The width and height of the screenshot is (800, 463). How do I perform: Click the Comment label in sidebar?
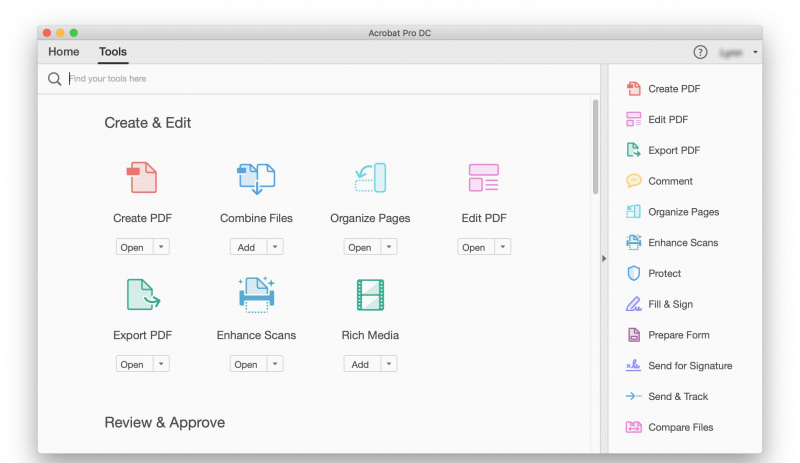(x=670, y=181)
